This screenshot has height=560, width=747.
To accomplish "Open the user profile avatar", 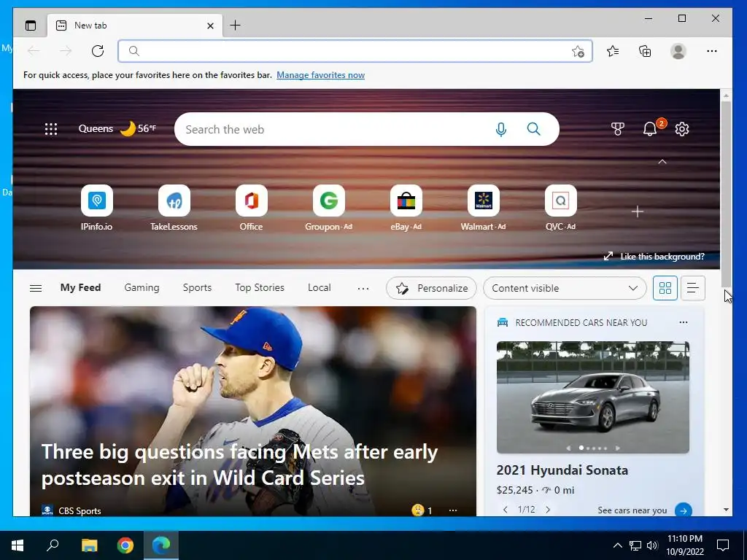I will pos(678,51).
